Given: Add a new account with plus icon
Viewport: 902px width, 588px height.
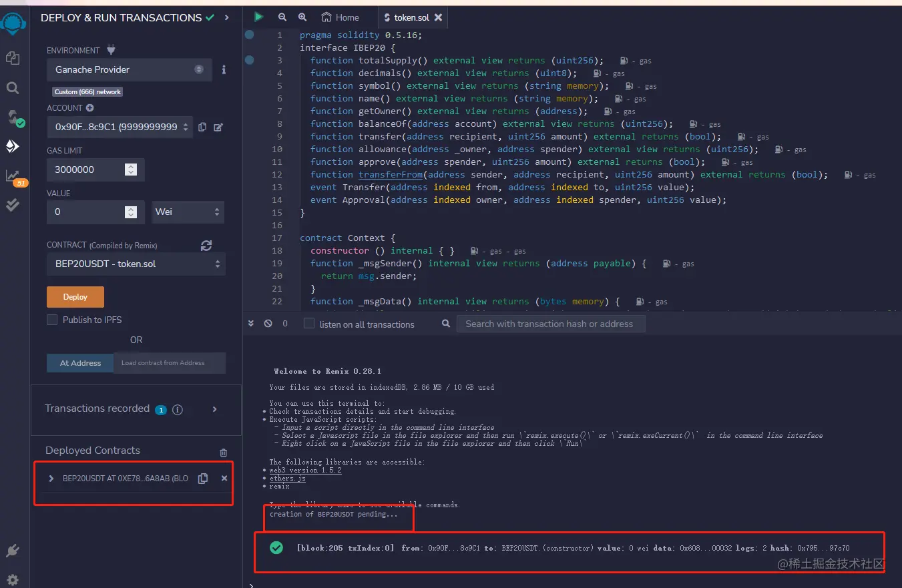Looking at the screenshot, I should click(89, 107).
